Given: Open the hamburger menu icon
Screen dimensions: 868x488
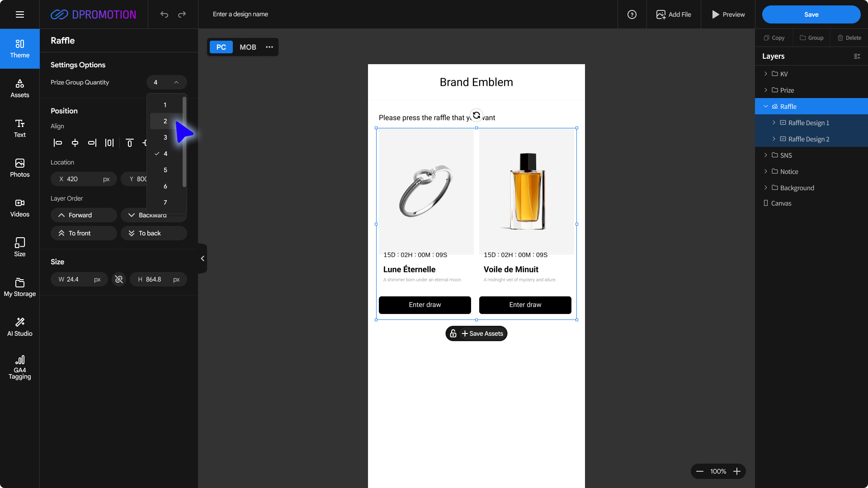Looking at the screenshot, I should click(x=20, y=14).
